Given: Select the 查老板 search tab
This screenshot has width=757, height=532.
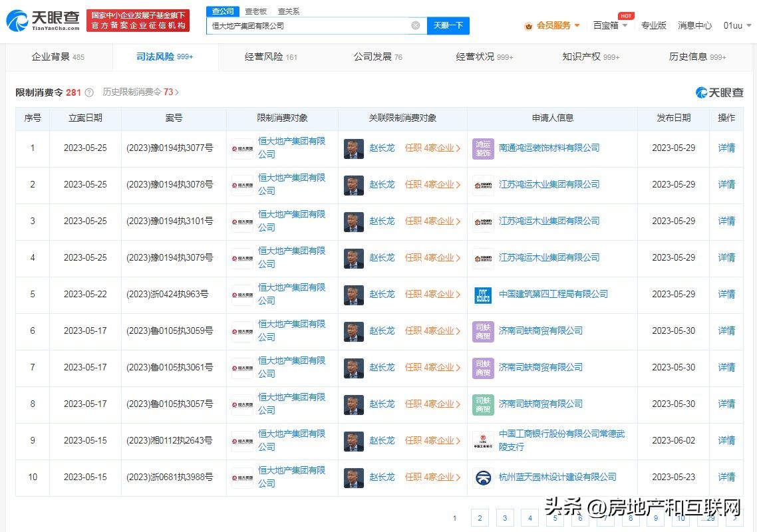Looking at the screenshot, I should click(256, 11).
